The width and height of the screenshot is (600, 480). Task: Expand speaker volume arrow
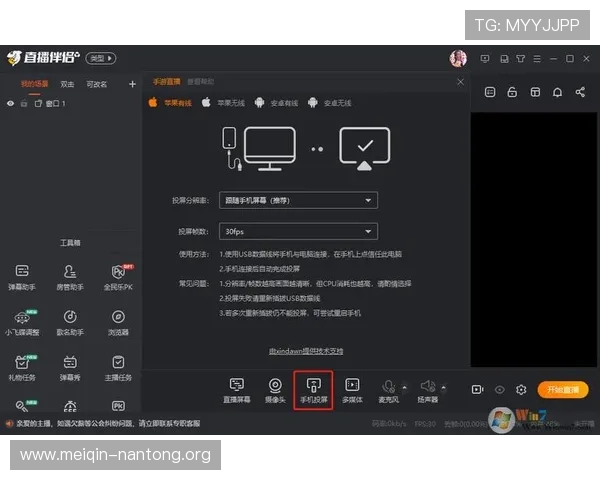pos(443,388)
